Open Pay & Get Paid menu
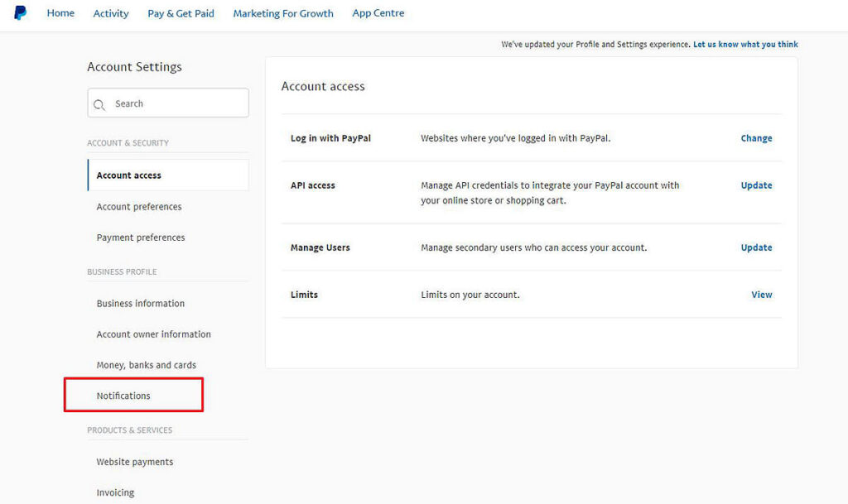Image resolution: width=848 pixels, height=504 pixels. point(181,13)
